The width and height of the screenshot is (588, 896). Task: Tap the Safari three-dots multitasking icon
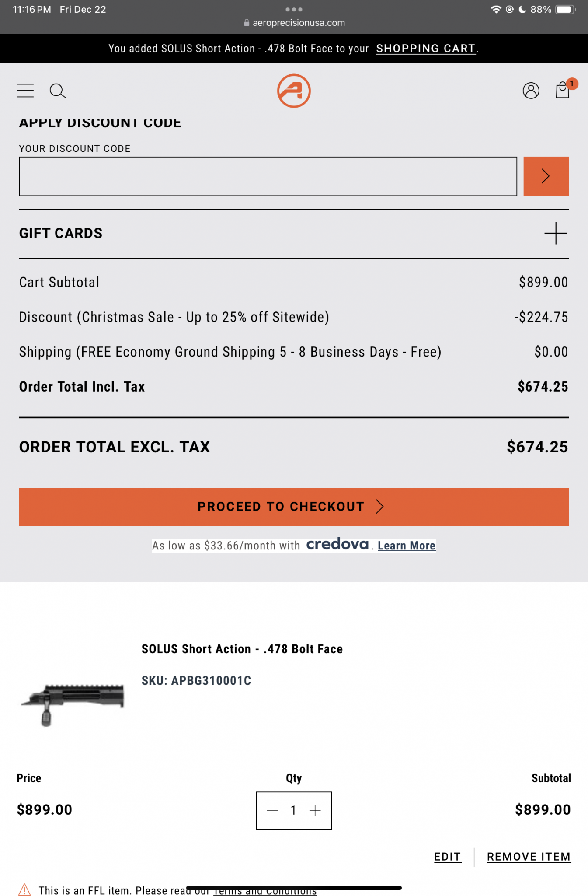(x=294, y=9)
